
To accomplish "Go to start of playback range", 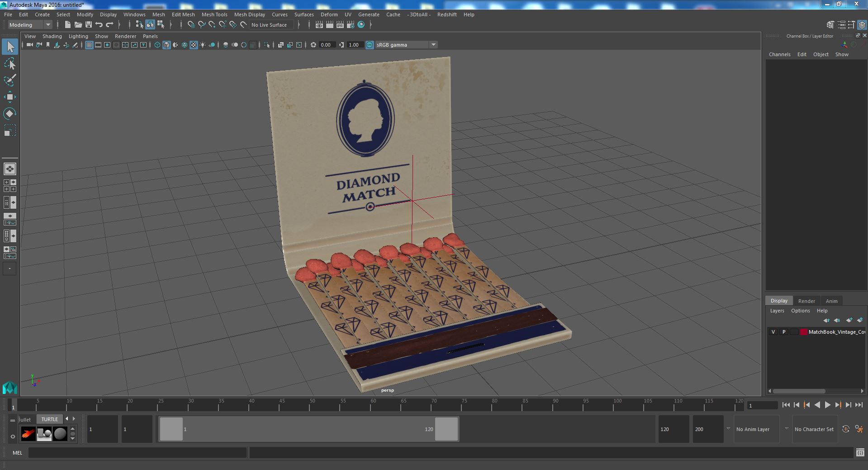I will (786, 405).
